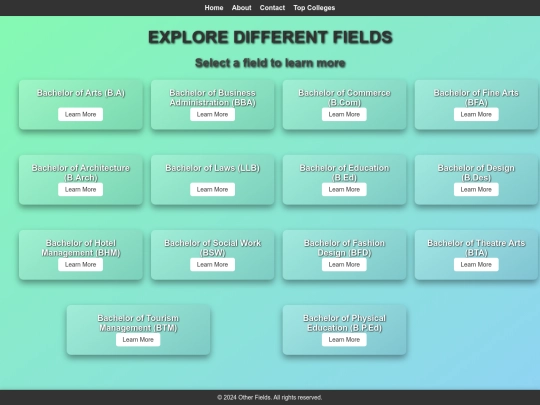Image resolution: width=540 pixels, height=405 pixels.
Task: Click Learn More under Business Administration (BBA)
Action: (x=212, y=114)
